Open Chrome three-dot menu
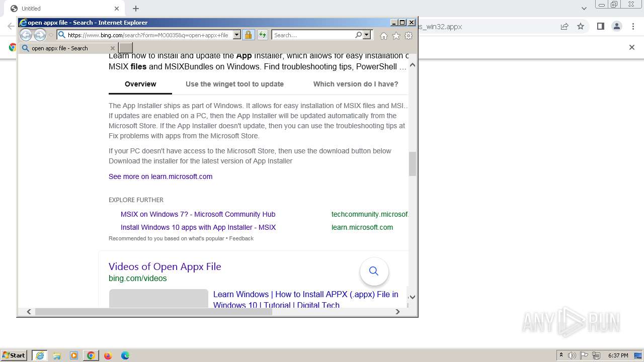Viewport: 644px width, 362px height. point(633,27)
